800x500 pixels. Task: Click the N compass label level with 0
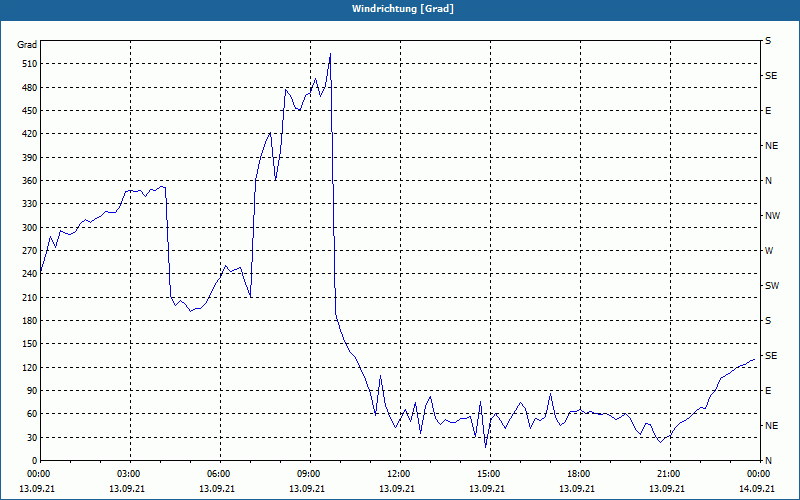click(768, 460)
